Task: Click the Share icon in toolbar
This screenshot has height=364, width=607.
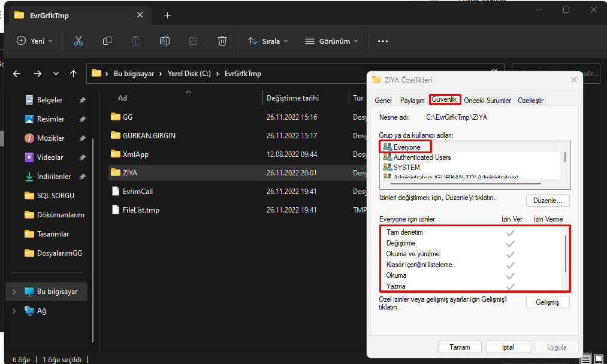Action: [x=194, y=41]
